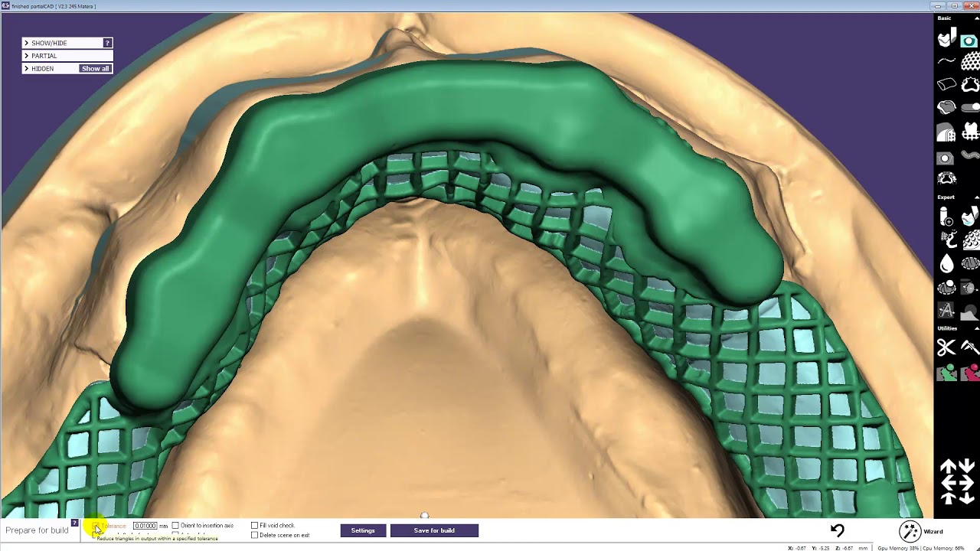
Task: Select the tooth-with-block icon in Basic tools
Action: (947, 38)
